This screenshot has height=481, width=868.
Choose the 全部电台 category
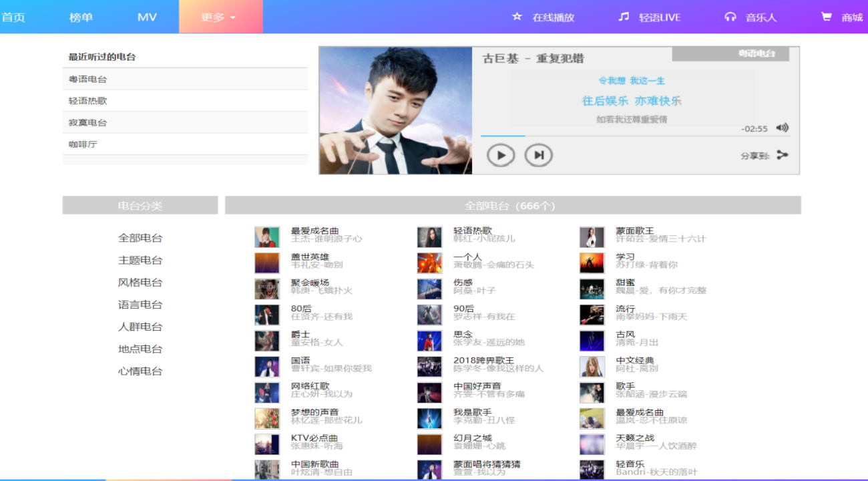point(140,238)
